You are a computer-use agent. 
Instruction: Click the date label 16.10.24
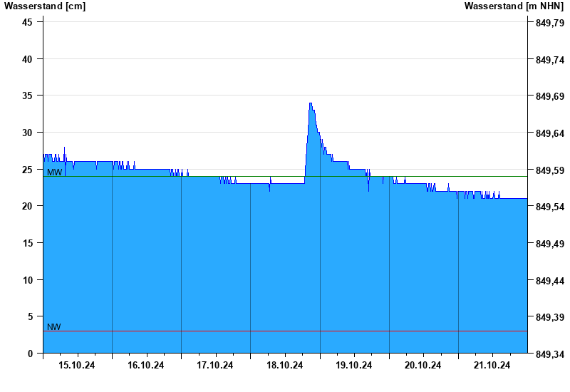click(146, 365)
